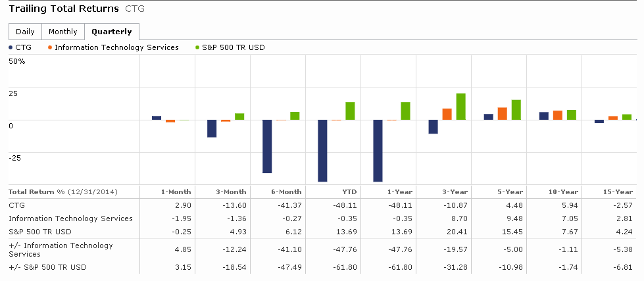Click the green S&P 500 legend square
644x281 pixels.
197,47
